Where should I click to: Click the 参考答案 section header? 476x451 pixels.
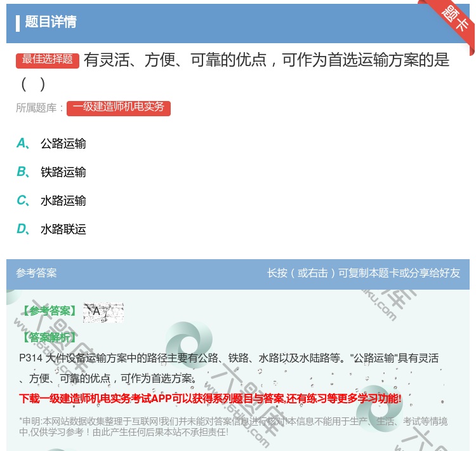point(36,273)
